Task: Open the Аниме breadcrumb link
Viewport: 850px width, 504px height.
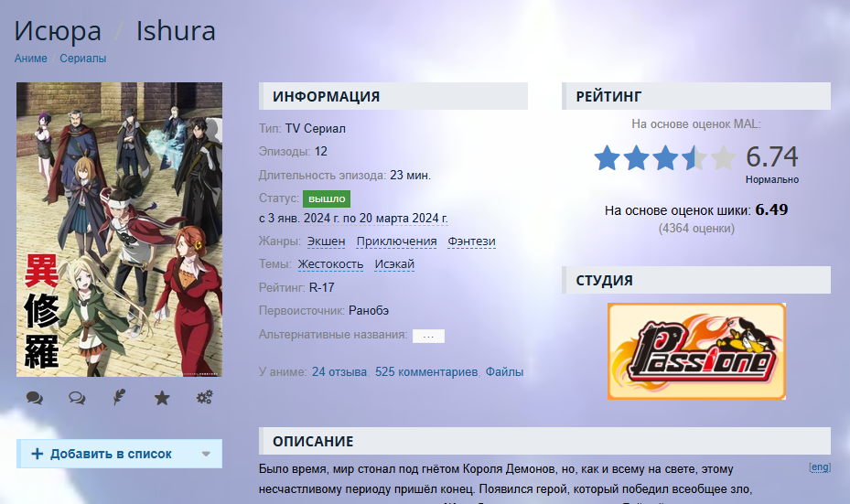Action: tap(31, 58)
